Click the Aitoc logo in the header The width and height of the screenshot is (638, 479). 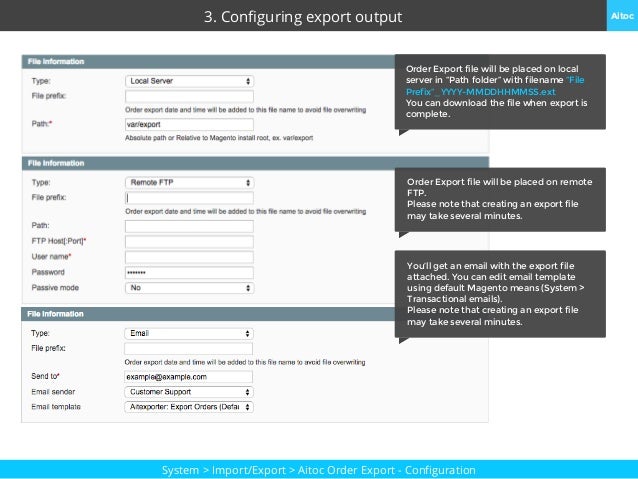point(622,15)
